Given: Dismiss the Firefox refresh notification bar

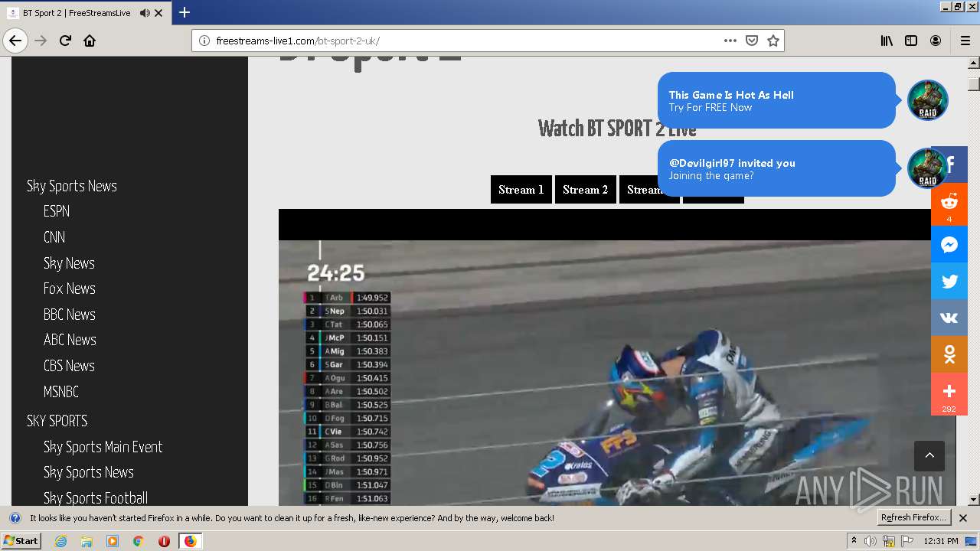Looking at the screenshot, I should pos(963,518).
